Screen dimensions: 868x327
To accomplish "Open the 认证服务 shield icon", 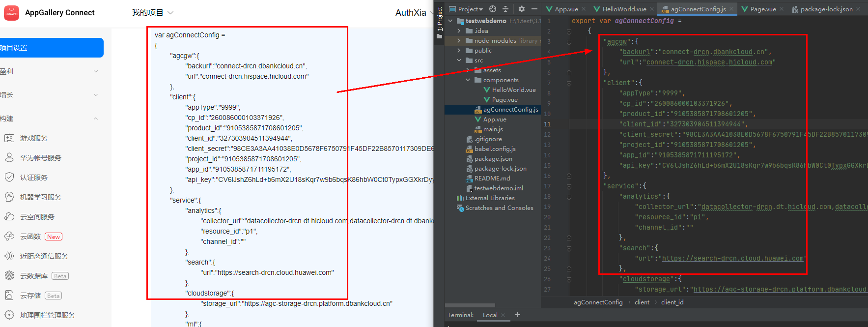I will coord(9,178).
